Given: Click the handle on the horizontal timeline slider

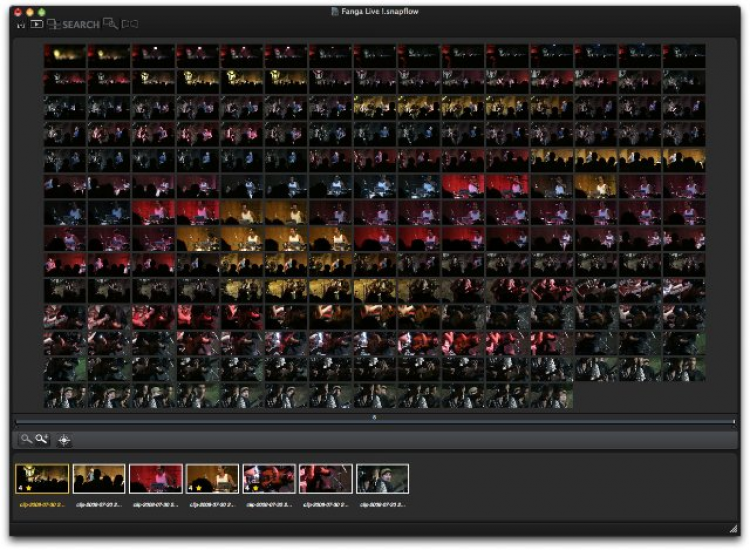Looking at the screenshot, I should (375, 418).
